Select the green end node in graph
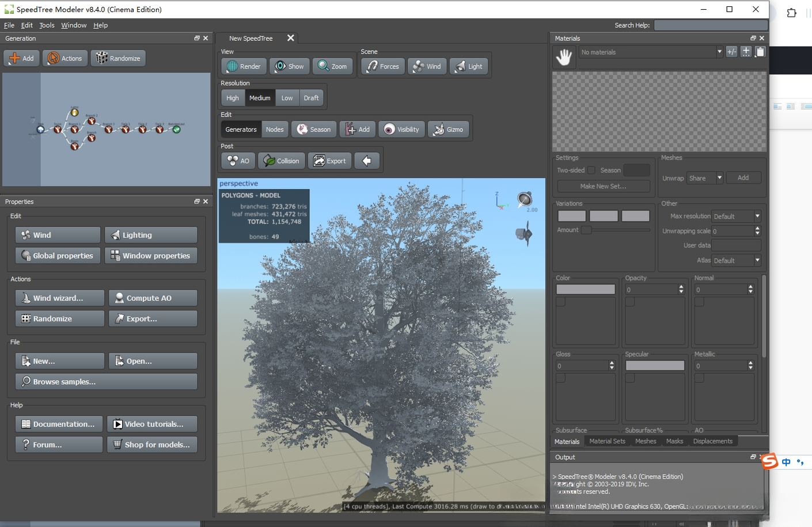Screen dimensions: 812x527 [x=177, y=130]
